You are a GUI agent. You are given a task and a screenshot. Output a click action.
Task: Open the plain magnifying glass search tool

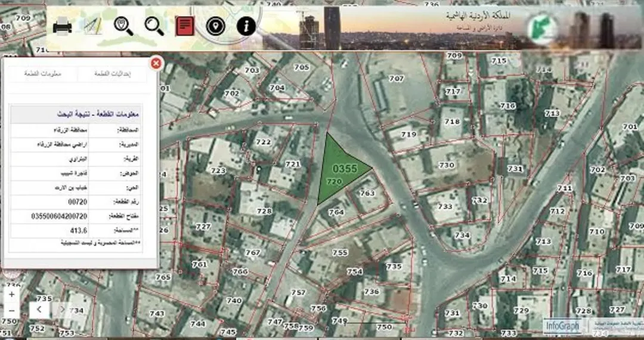[154, 26]
